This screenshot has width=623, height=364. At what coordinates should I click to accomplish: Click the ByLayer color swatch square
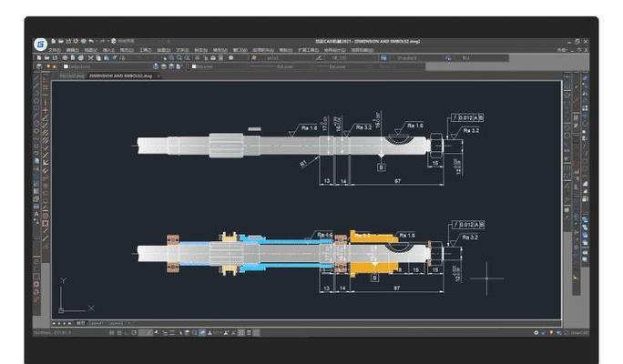pyautogui.click(x=194, y=66)
